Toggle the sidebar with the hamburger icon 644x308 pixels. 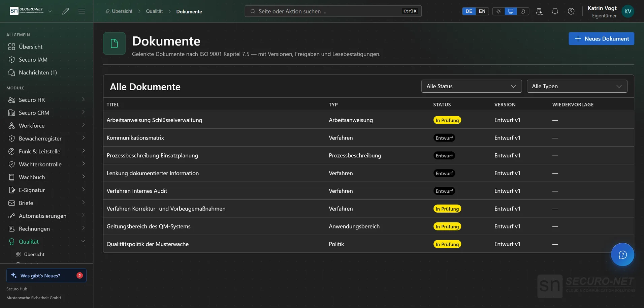82,11
